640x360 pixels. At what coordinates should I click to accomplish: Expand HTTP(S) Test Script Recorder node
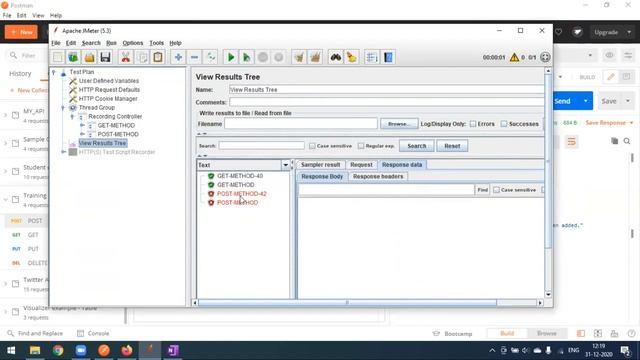click(x=63, y=152)
